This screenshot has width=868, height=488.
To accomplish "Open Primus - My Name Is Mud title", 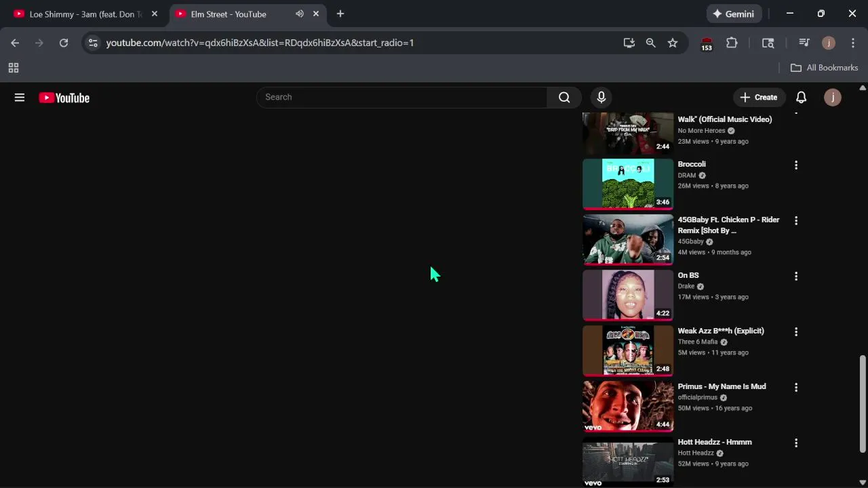I will (722, 386).
